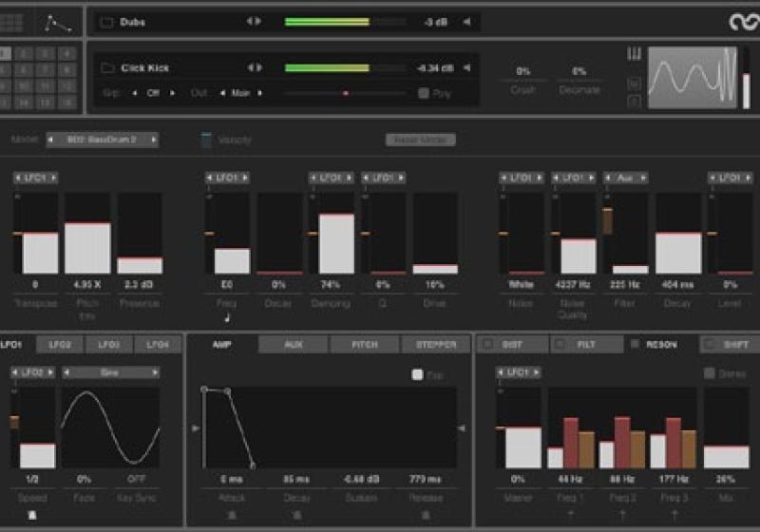Toggle the DIST effect on/off box
760x532 pixels.
(488, 345)
